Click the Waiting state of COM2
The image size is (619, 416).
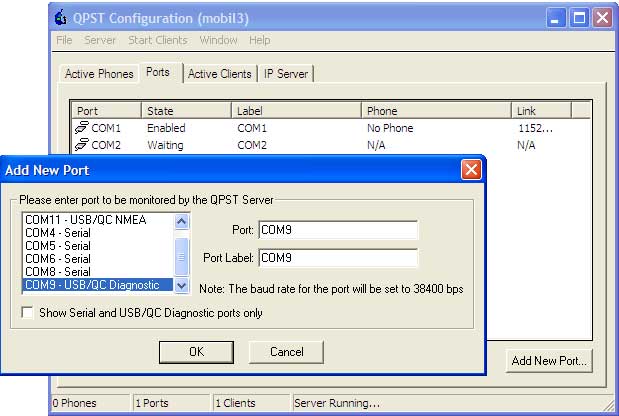click(x=165, y=145)
